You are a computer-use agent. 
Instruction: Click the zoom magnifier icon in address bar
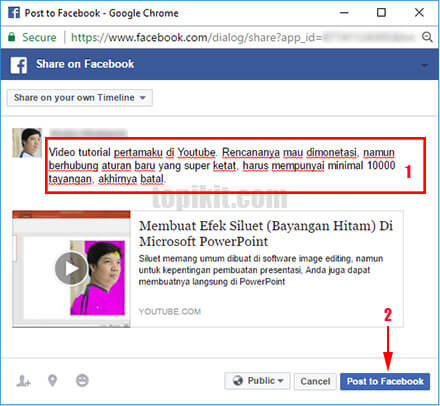(427, 37)
